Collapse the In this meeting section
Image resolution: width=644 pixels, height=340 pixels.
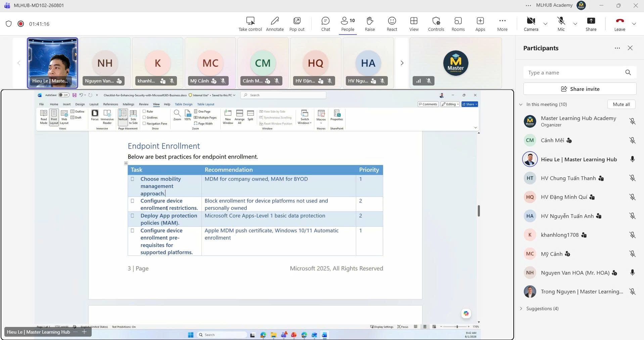[521, 104]
